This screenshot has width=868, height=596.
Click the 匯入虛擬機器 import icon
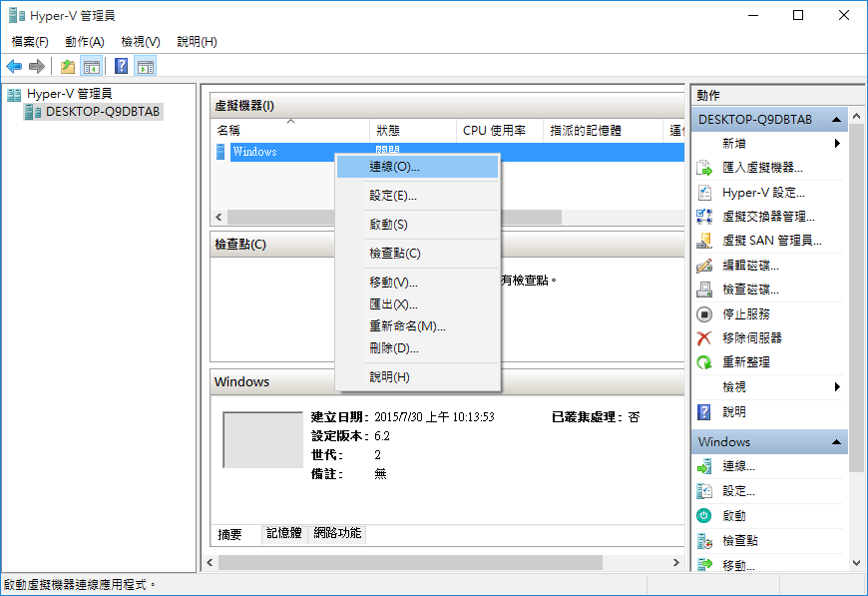[x=704, y=168]
